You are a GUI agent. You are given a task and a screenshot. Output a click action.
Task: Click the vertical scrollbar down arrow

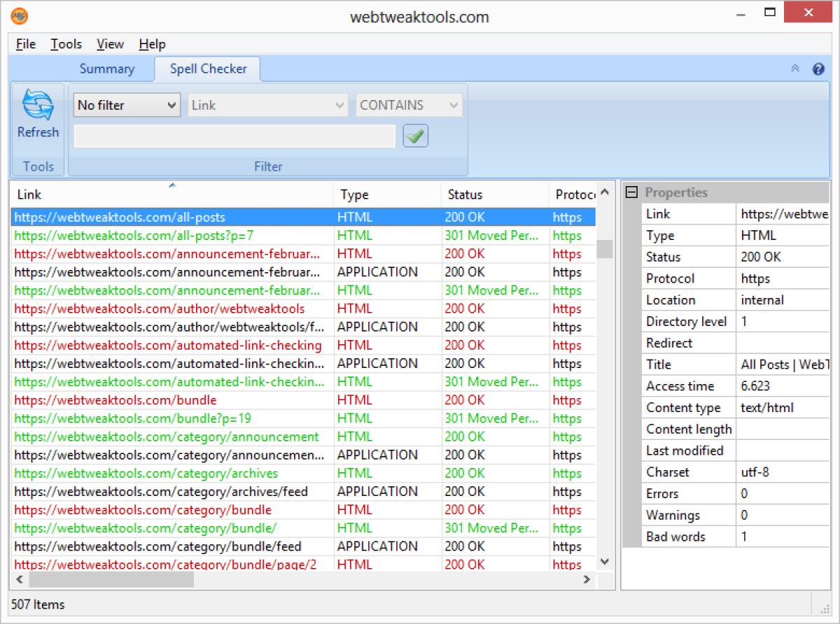[605, 562]
